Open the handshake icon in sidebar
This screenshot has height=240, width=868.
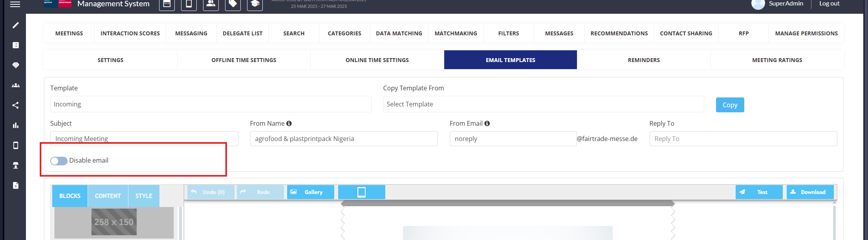[16, 65]
